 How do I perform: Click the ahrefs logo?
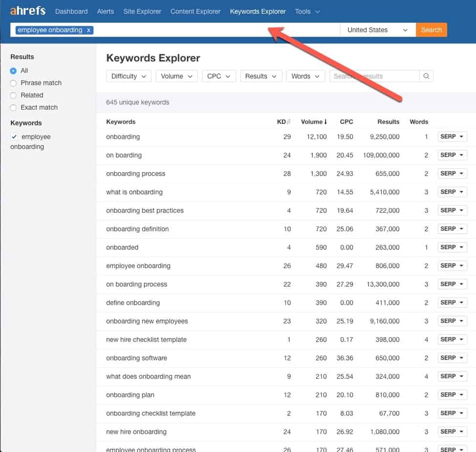pyautogui.click(x=27, y=11)
